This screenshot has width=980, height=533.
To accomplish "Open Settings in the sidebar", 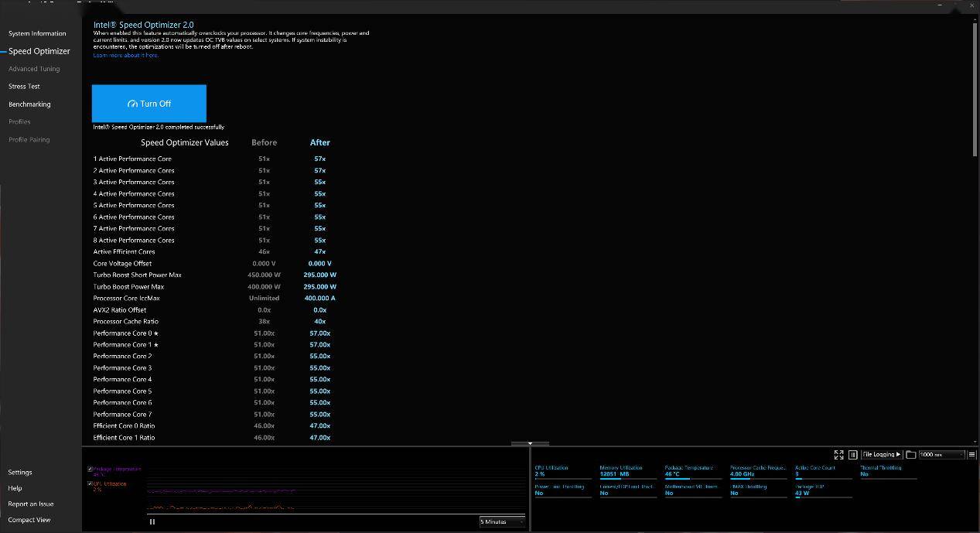I will click(20, 472).
